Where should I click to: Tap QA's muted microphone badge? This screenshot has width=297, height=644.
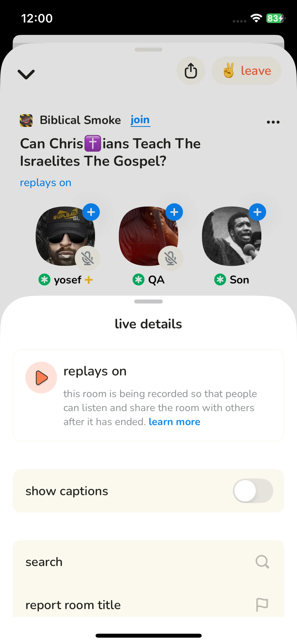pos(171,258)
